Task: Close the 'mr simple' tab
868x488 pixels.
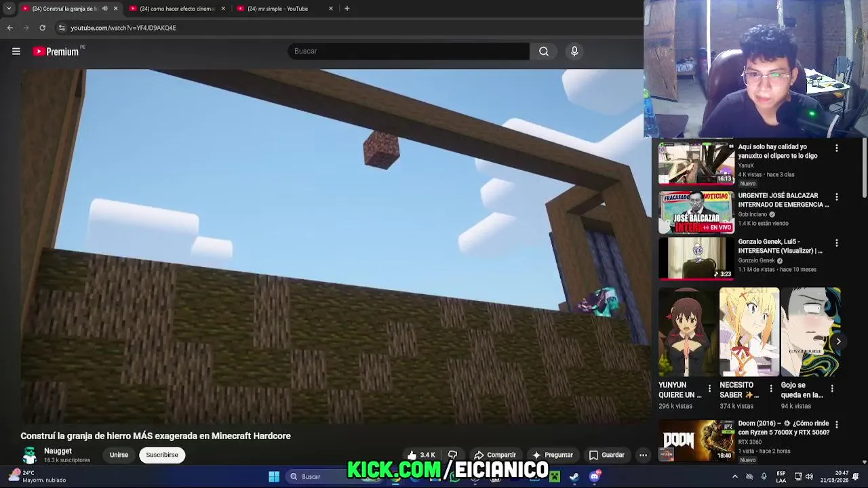Action: pyautogui.click(x=331, y=9)
